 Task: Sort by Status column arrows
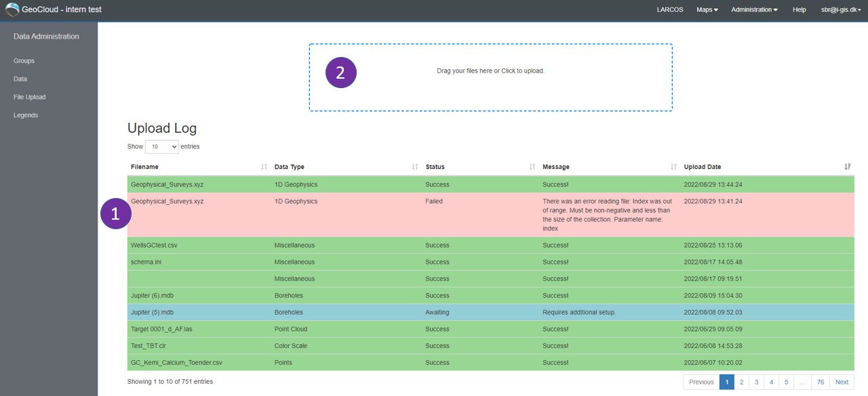coord(532,167)
